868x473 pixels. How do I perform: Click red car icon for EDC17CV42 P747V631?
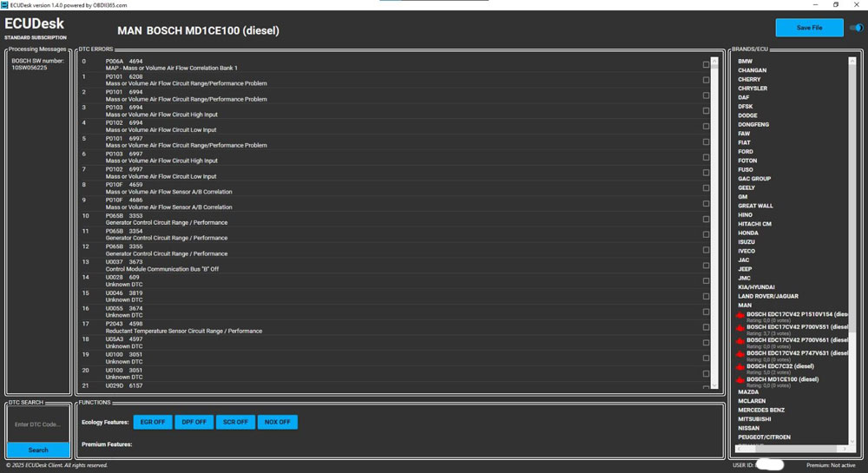[740, 354]
